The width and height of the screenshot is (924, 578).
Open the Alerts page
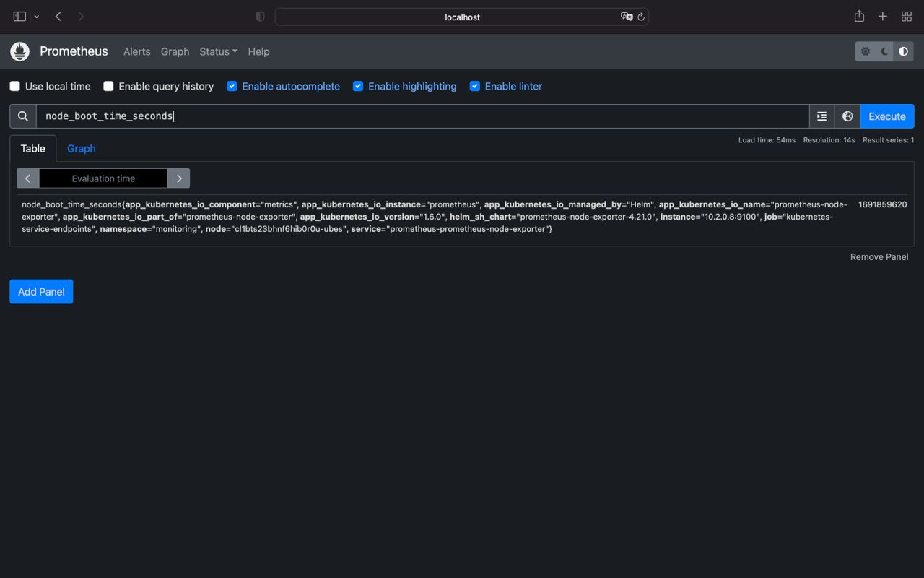point(136,51)
